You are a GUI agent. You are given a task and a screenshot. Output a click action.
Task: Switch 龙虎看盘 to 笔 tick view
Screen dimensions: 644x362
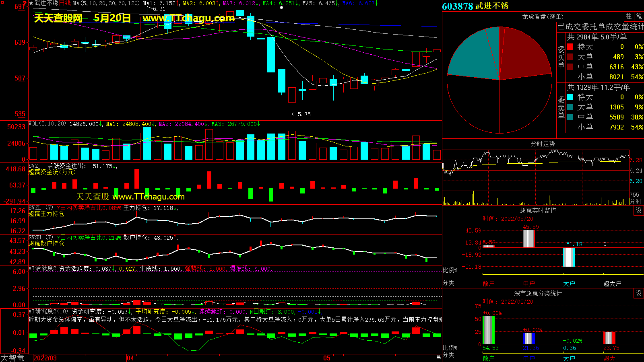[x=639, y=16]
